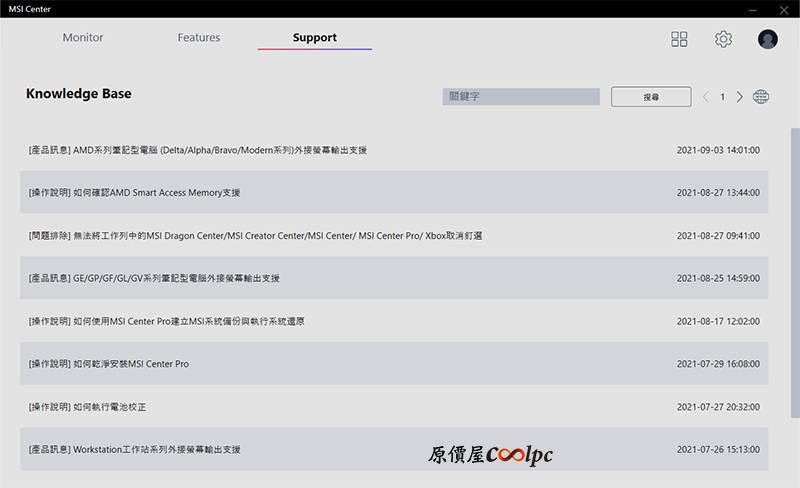Open AMD Delta/Alpha/Bravo/Modern article
This screenshot has height=488, width=800.
coord(394,150)
